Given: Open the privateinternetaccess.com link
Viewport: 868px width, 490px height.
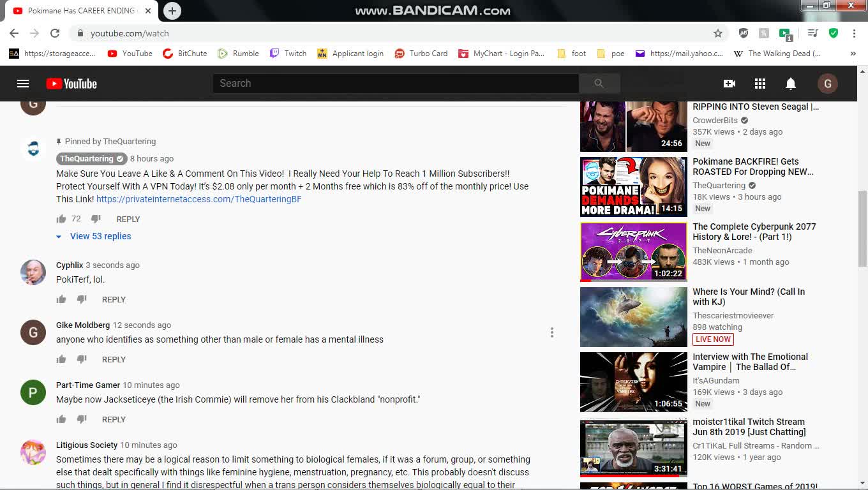Looking at the screenshot, I should [x=198, y=199].
